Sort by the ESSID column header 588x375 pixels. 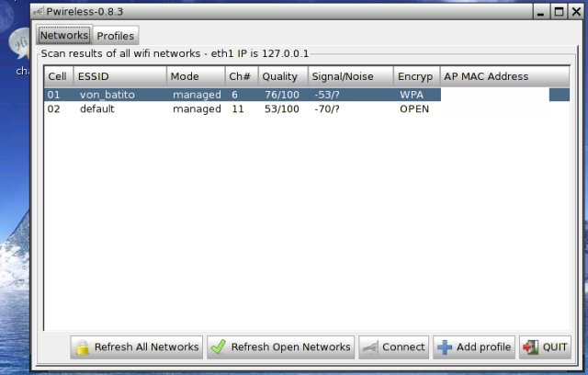(120, 76)
